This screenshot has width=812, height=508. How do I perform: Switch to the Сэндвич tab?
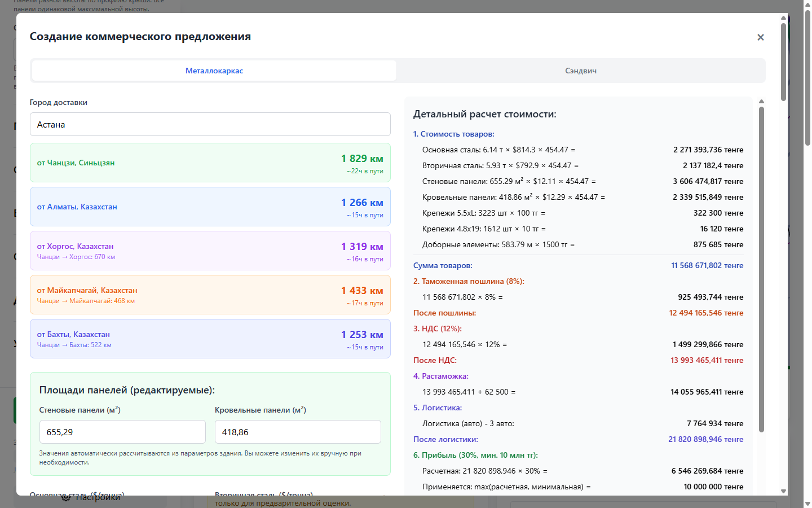[581, 71]
